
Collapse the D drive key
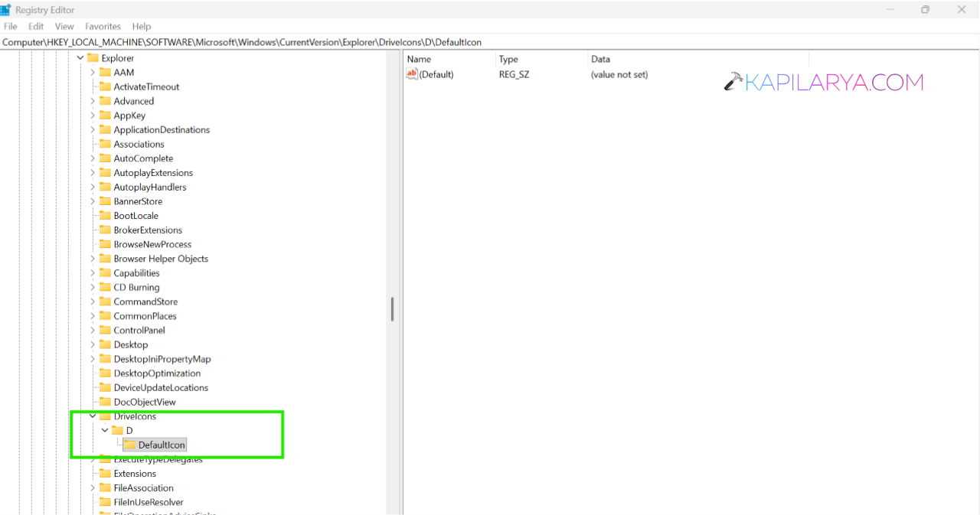point(105,431)
